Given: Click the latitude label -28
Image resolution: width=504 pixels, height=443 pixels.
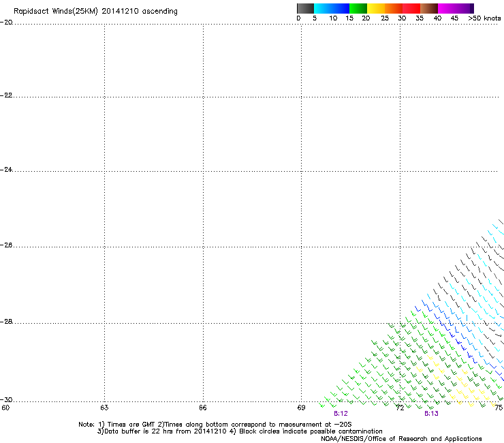Looking at the screenshot, I should point(6,322).
